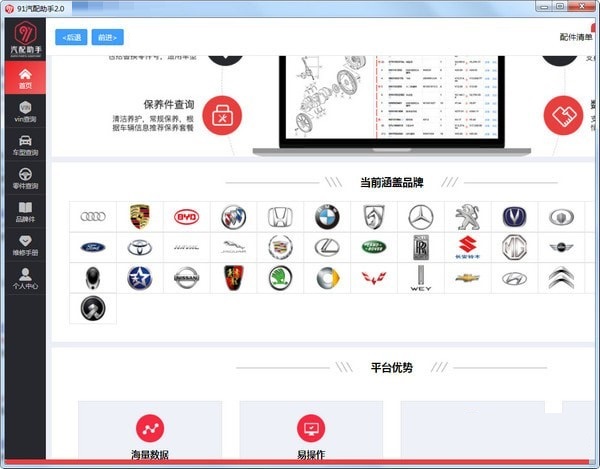This screenshot has width=600, height=469.
Task: Select the Porsche brand logo
Action: click(140, 217)
